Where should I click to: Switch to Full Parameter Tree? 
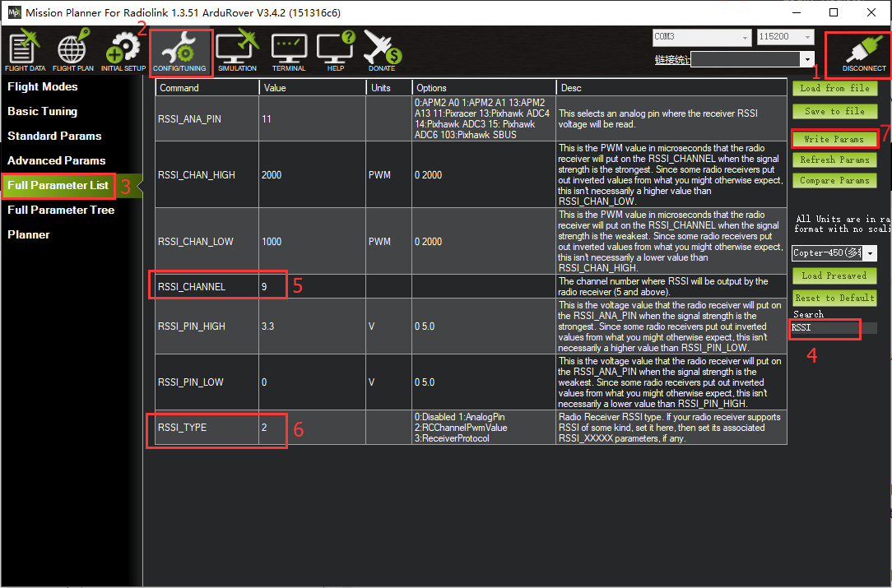[61, 210]
